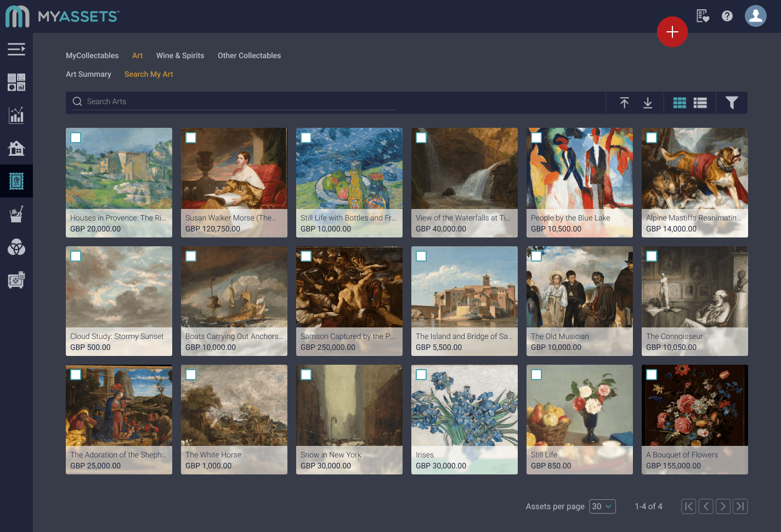Open The White Horse artwork
Image resolution: width=781 pixels, height=532 pixels.
[x=234, y=420]
